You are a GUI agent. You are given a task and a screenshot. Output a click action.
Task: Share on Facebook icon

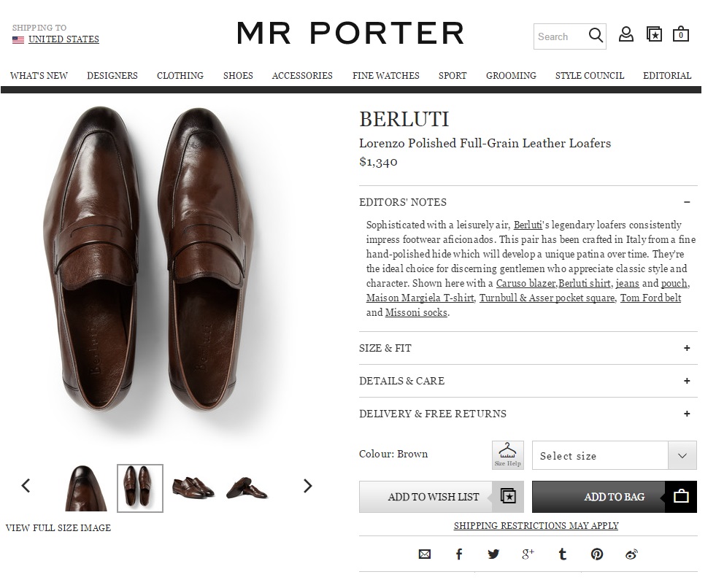click(x=459, y=554)
